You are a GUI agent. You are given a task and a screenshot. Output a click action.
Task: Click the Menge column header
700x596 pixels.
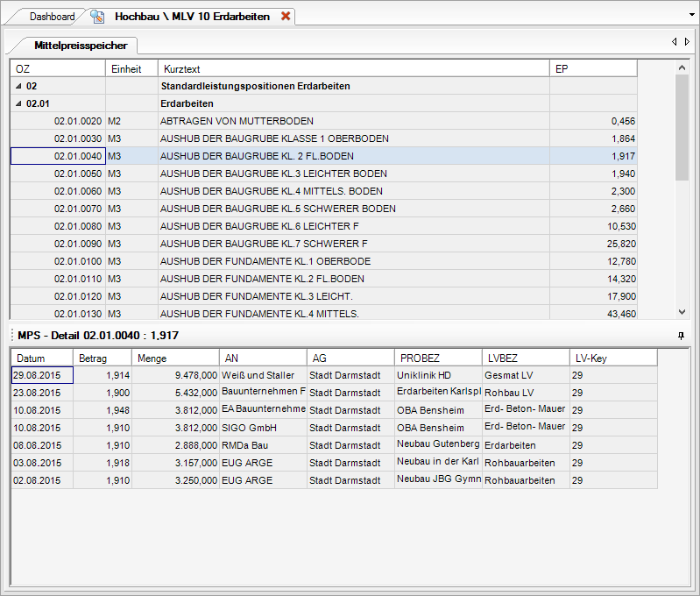click(x=175, y=358)
